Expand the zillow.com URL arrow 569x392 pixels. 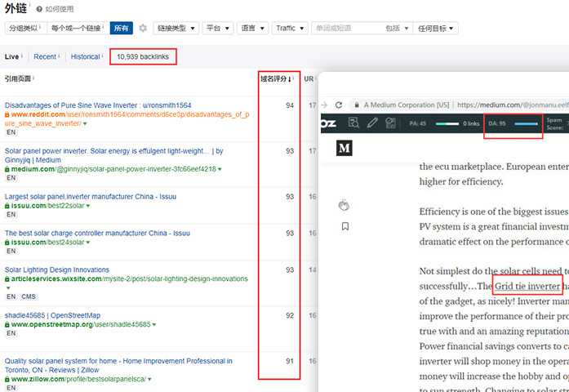pyautogui.click(x=149, y=379)
